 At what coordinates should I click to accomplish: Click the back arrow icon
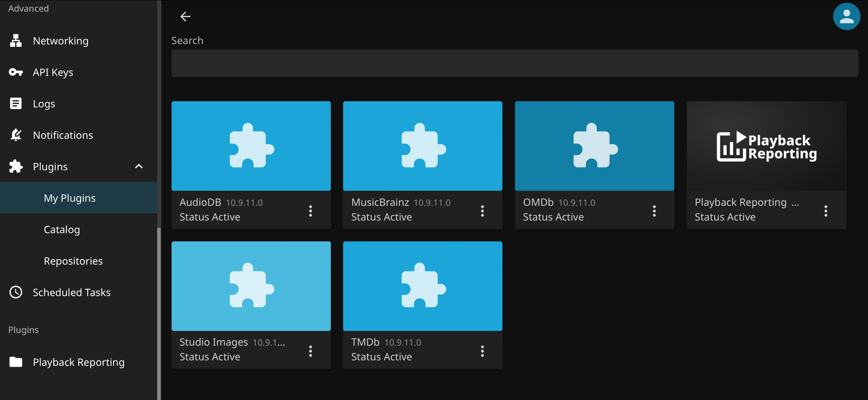[x=185, y=16]
